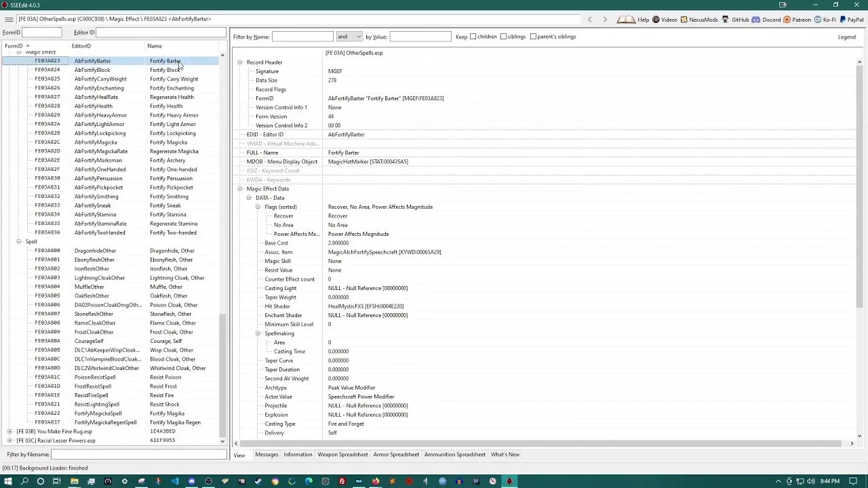The image size is (868, 488).
Task: Sort by the EditorID column header
Action: click(108, 46)
